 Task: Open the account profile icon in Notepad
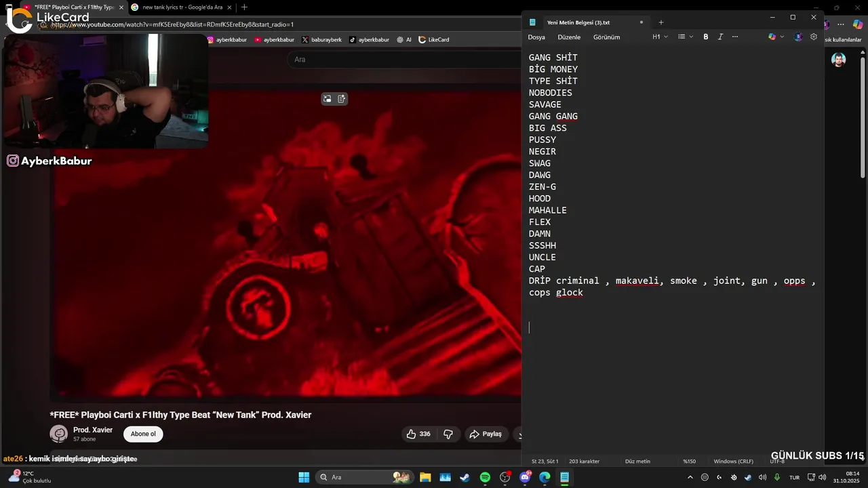click(798, 37)
